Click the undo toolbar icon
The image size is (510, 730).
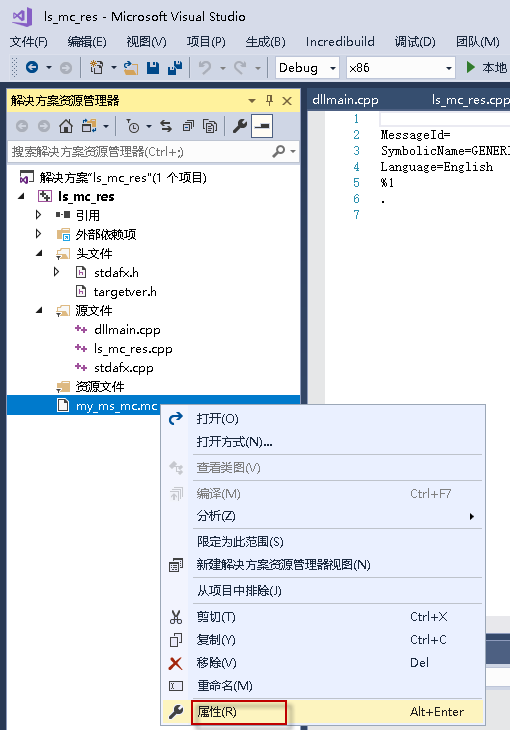tap(205, 68)
